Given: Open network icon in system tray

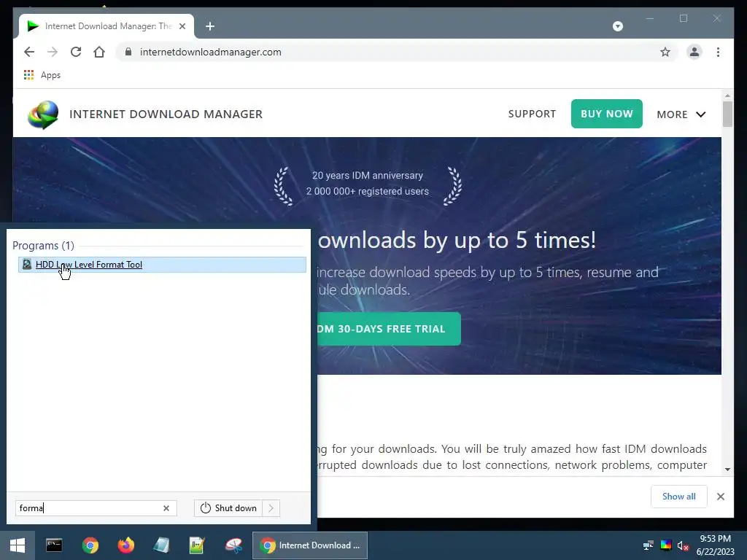Looking at the screenshot, I should [648, 545].
